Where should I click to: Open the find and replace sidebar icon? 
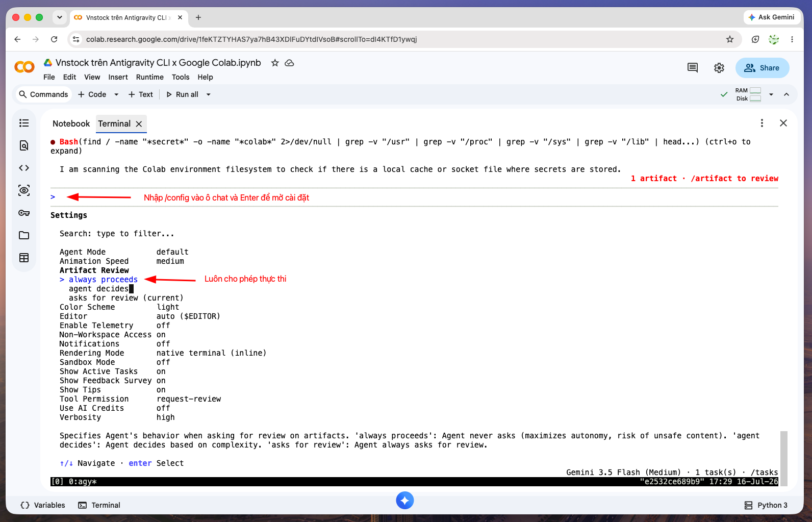click(x=24, y=145)
